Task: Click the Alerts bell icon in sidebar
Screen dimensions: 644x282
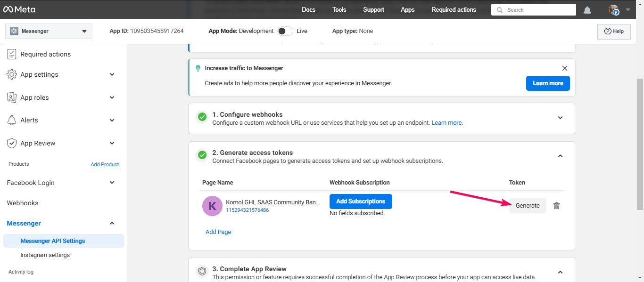Action: (x=12, y=120)
